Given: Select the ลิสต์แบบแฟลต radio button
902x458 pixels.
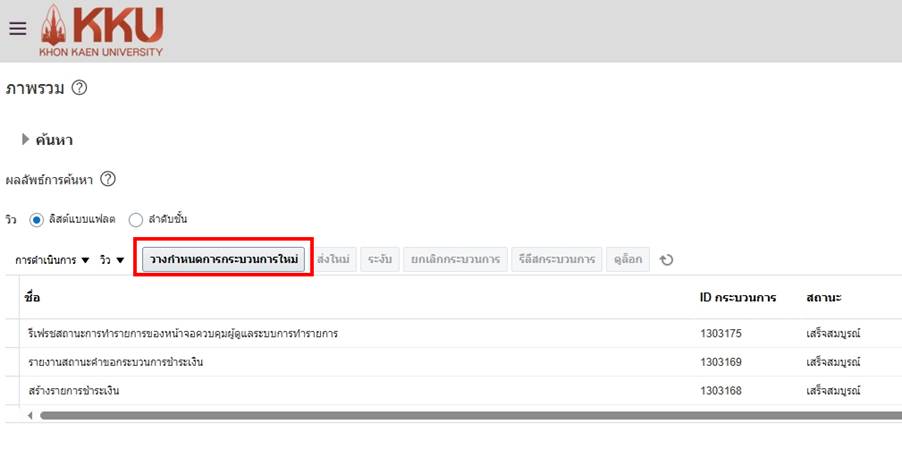Looking at the screenshot, I should tap(37, 219).
